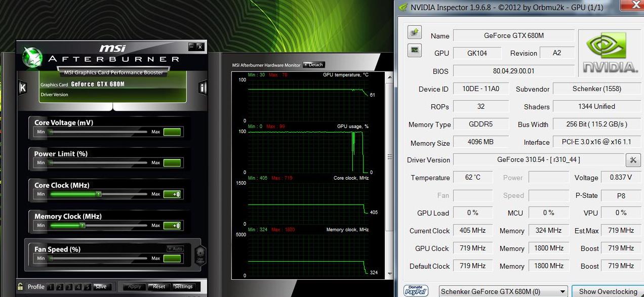
Task: Open hardware monitor graph icon in Inspector
Action: coord(415,50)
